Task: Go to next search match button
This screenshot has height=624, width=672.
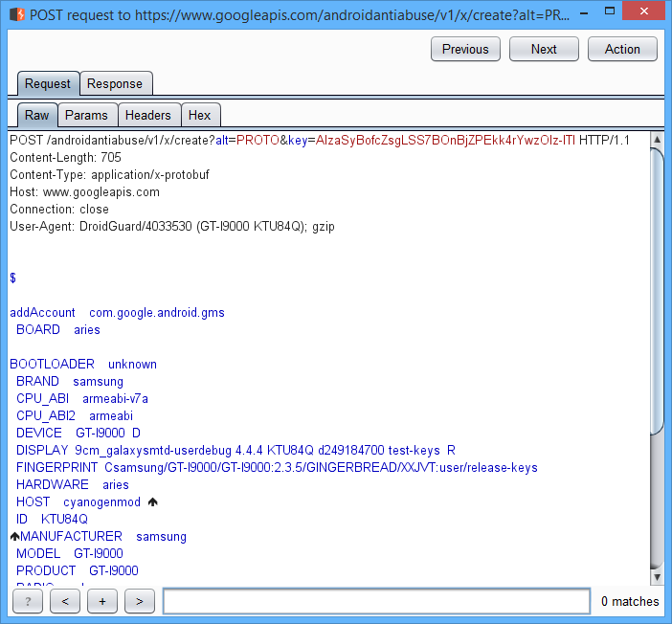Action: click(x=140, y=601)
